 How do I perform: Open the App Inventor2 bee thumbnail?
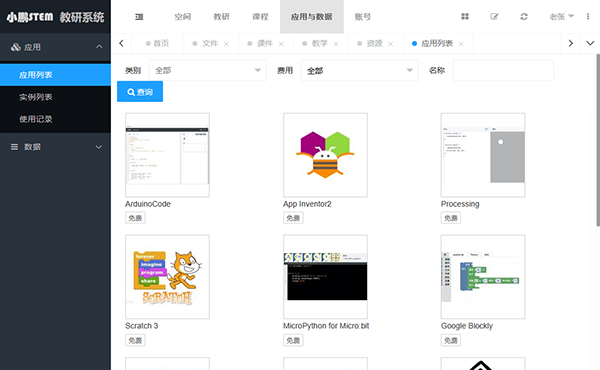[x=325, y=155]
